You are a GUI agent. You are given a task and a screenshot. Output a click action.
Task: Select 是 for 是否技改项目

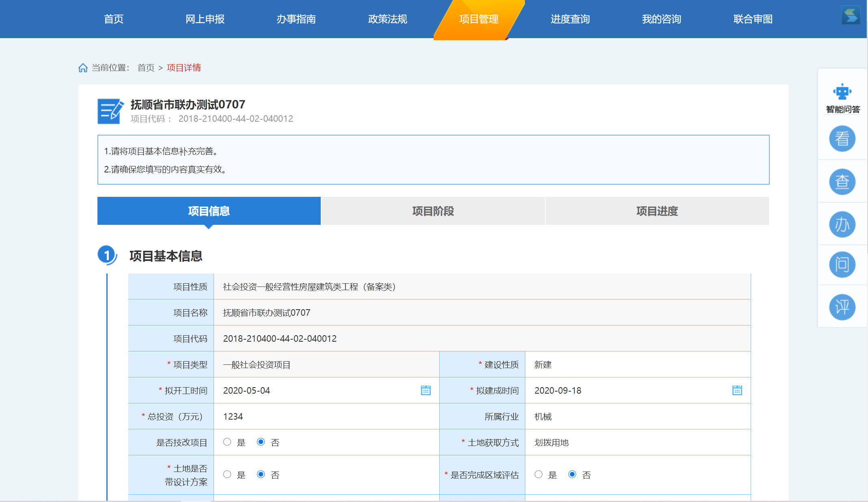tap(227, 442)
